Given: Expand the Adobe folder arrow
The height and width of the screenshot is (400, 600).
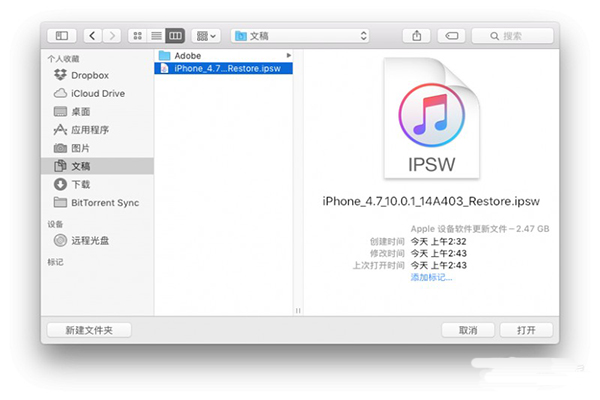Looking at the screenshot, I should click(x=289, y=55).
